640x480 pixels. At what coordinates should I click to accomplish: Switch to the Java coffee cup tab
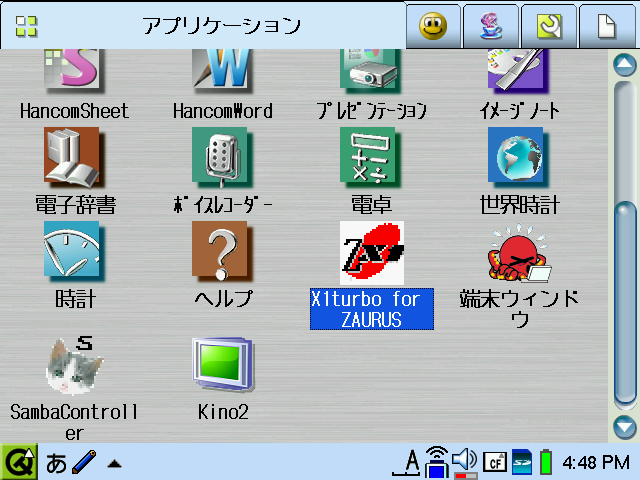pos(491,26)
